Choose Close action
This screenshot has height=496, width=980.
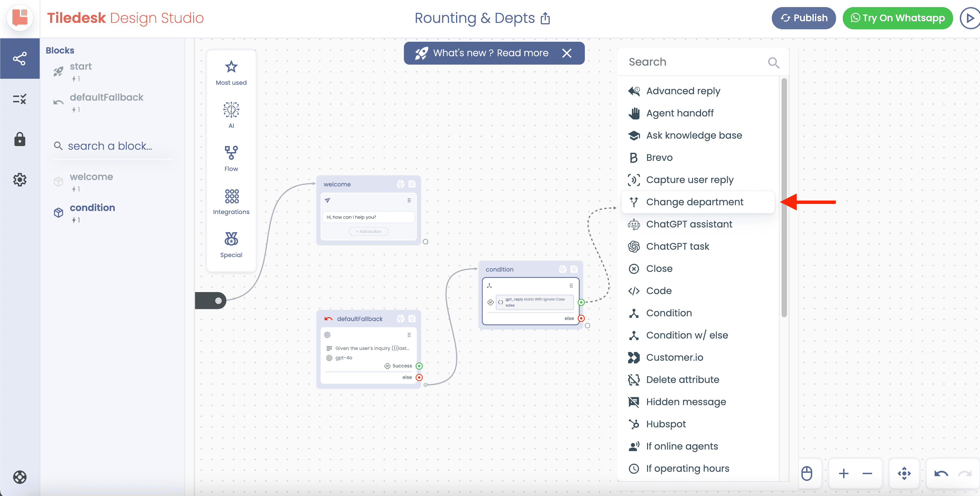click(x=698, y=269)
